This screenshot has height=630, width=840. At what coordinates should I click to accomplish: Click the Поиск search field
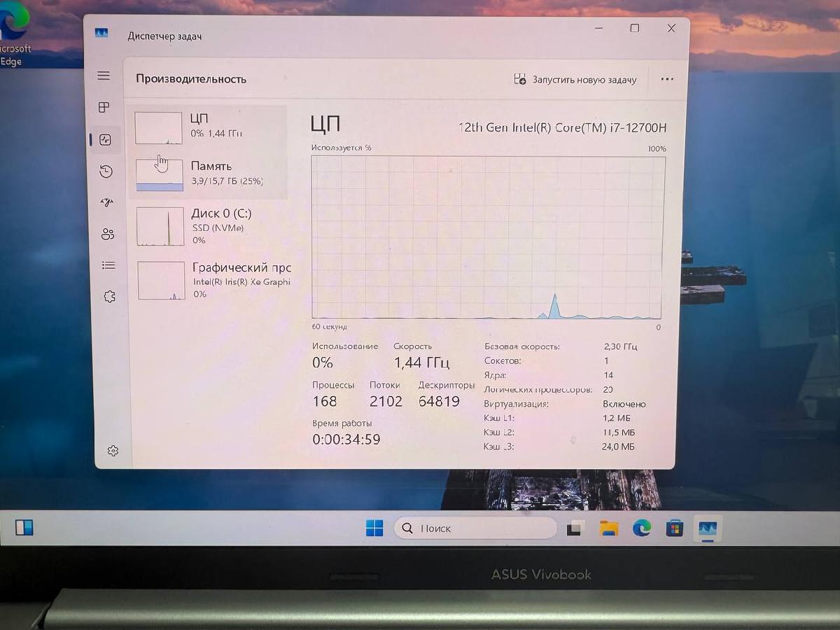click(x=476, y=528)
